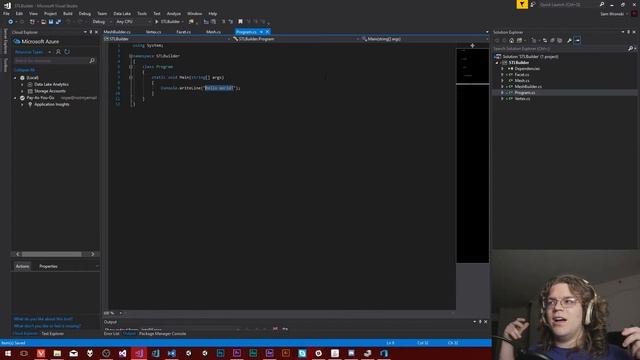The height and width of the screenshot is (360, 640).
Task: Click the code minimap scrollbar
Action: point(472,155)
